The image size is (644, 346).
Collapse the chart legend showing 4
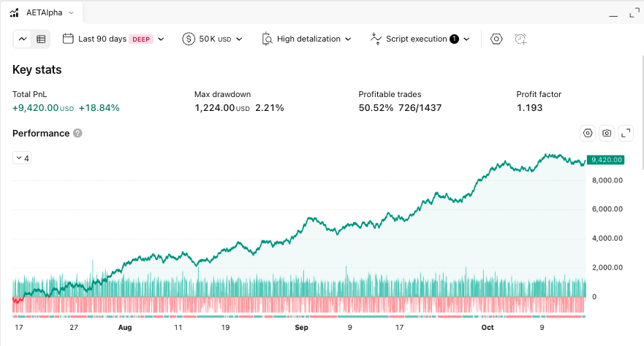pyautogui.click(x=22, y=158)
